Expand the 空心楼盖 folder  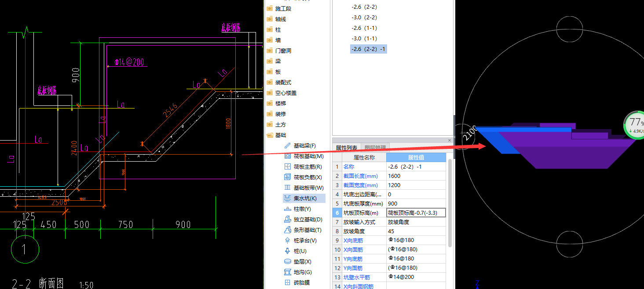point(269,93)
